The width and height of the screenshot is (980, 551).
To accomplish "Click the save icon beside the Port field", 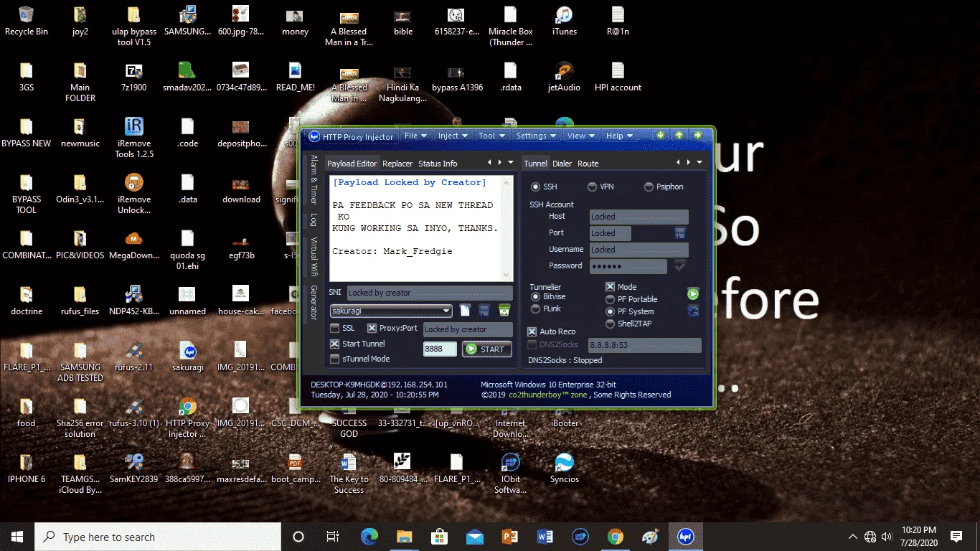I will 680,233.
